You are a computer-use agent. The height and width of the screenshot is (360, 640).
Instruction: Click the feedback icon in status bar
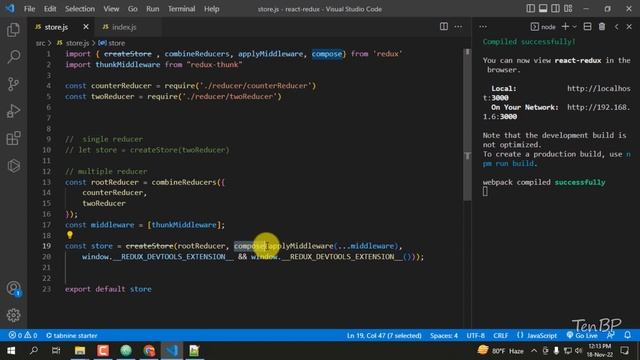tap(611, 335)
